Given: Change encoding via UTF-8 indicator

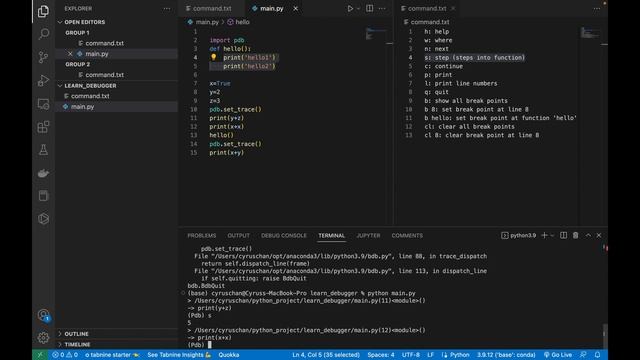Looking at the screenshot, I should click(411, 355).
